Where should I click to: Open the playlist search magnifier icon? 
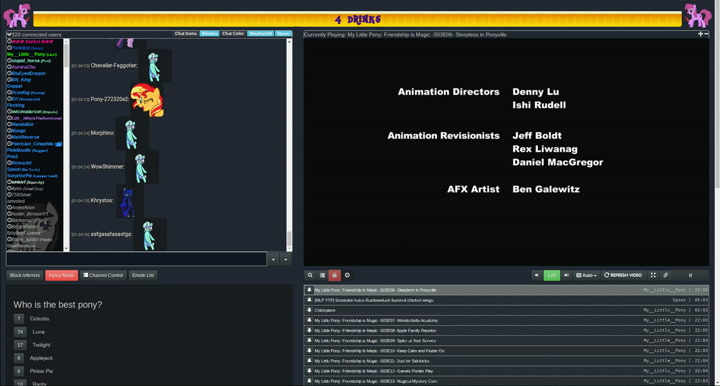point(310,275)
